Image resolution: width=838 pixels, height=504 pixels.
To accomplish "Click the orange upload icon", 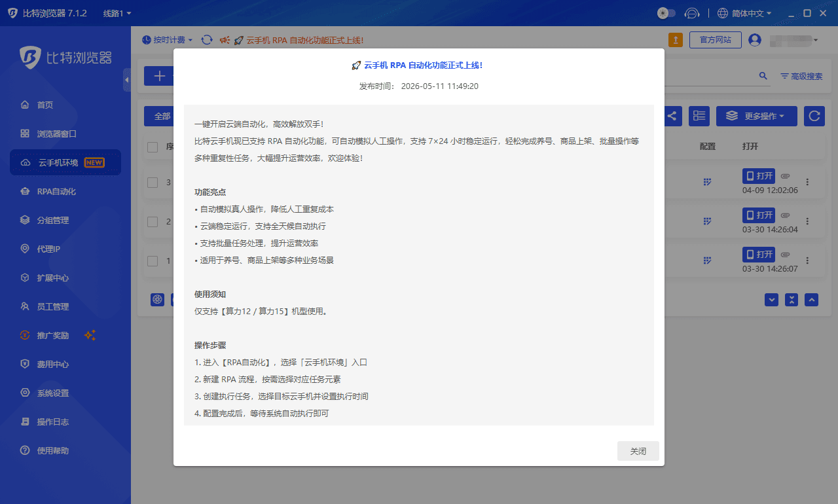I will pyautogui.click(x=676, y=40).
